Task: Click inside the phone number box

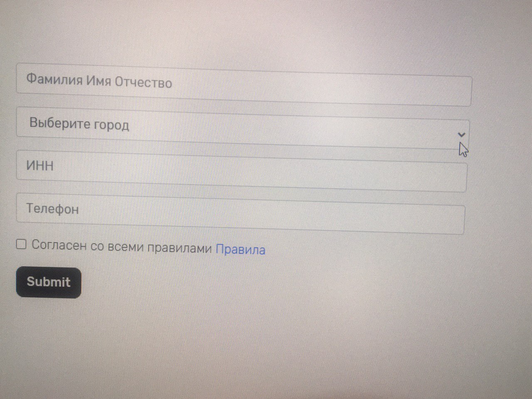Action: pyautogui.click(x=240, y=214)
